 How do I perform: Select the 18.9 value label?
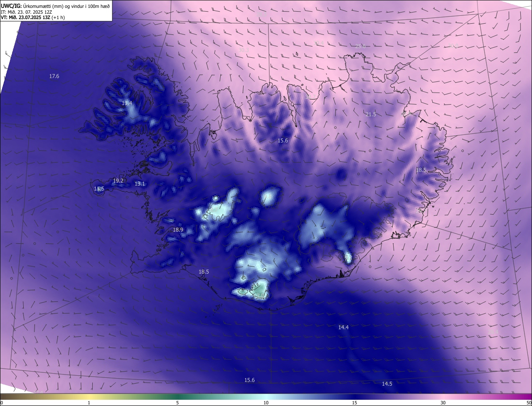point(178,230)
